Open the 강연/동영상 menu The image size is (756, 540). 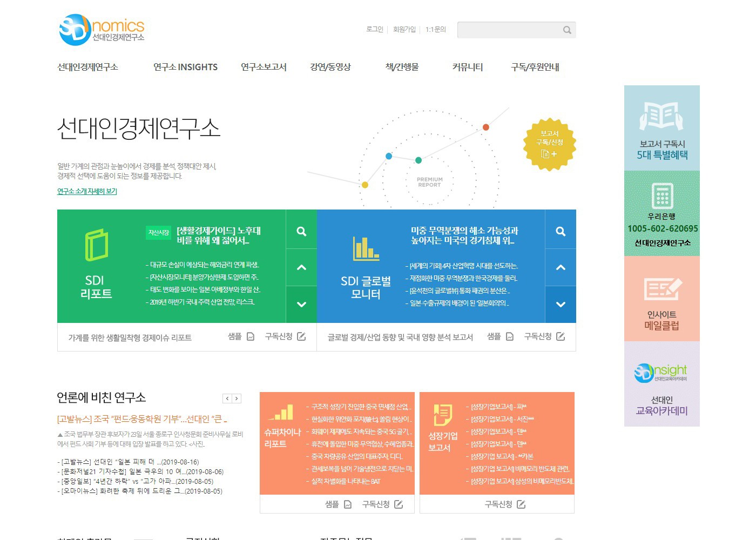(x=330, y=67)
